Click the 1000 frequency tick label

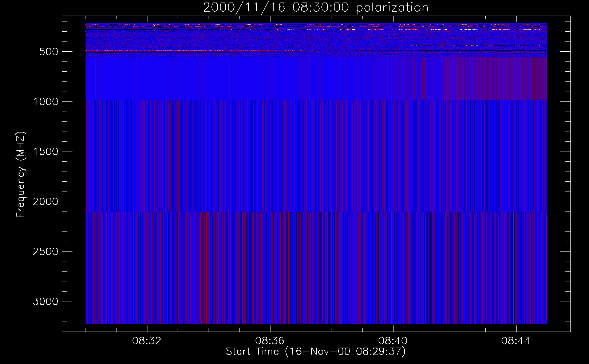46,102
